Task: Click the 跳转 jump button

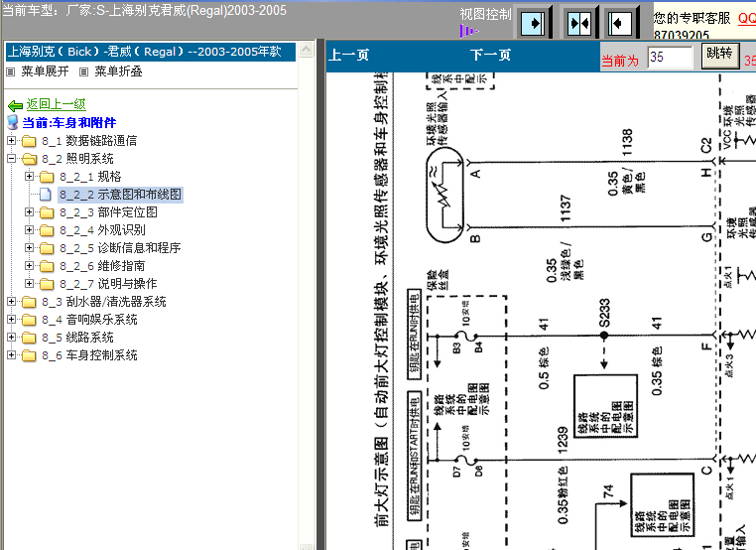Action: (x=720, y=56)
